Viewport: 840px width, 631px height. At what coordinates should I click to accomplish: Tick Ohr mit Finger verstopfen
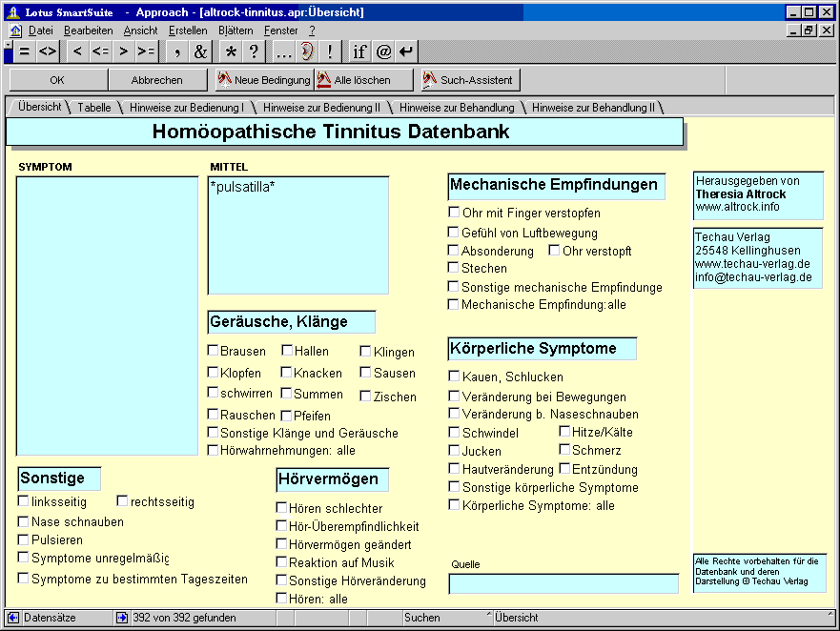454,213
